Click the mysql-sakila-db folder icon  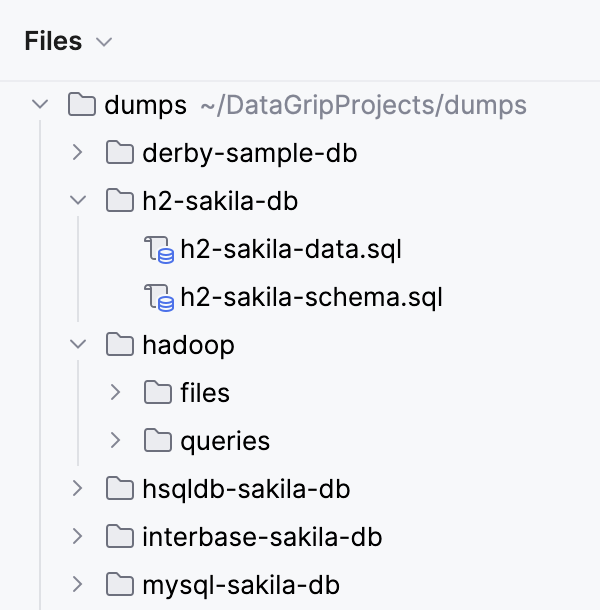click(x=120, y=584)
